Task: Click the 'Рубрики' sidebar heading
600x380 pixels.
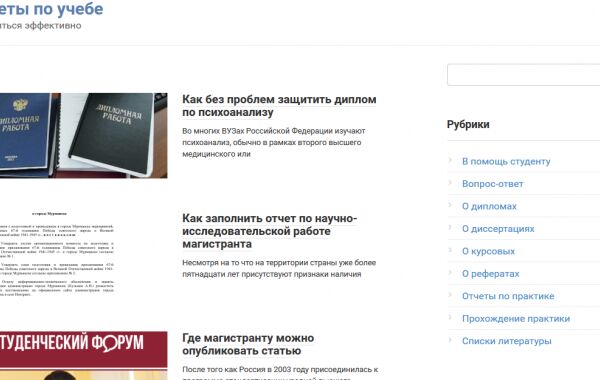Action: pyautogui.click(x=468, y=124)
